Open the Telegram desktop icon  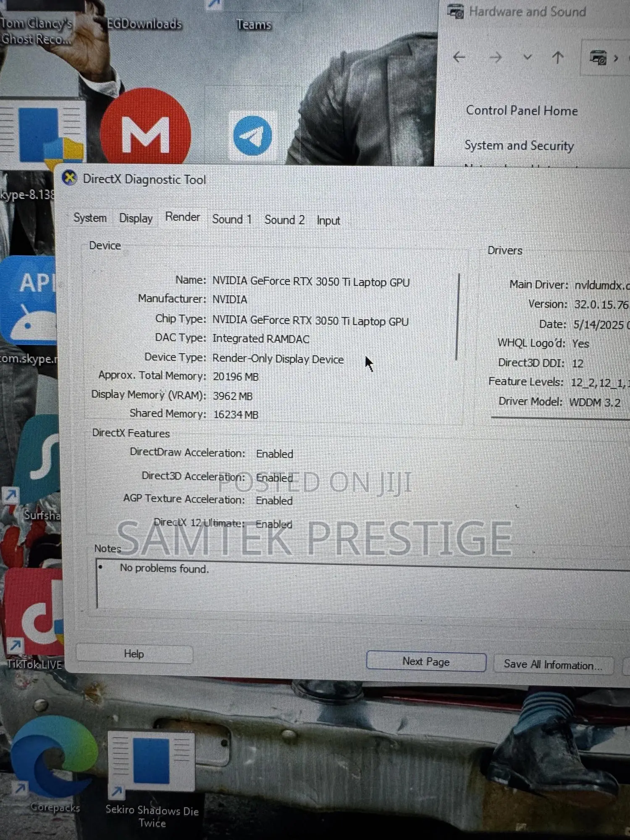[253, 136]
